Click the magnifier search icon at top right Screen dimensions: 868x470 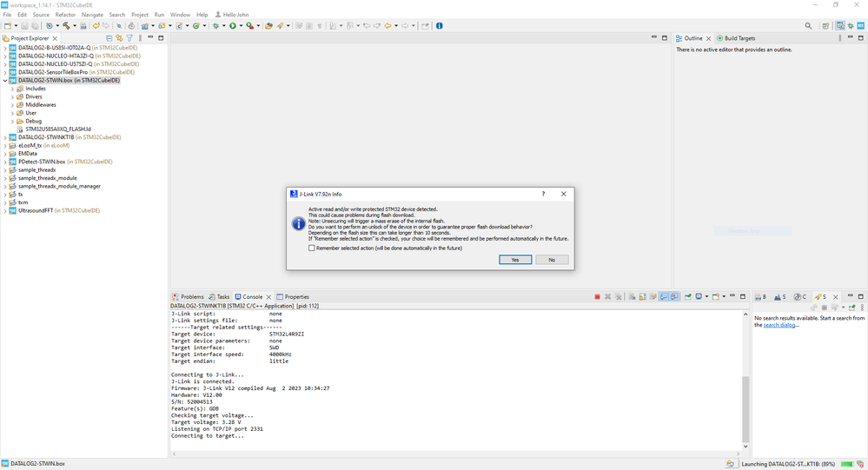click(808, 25)
